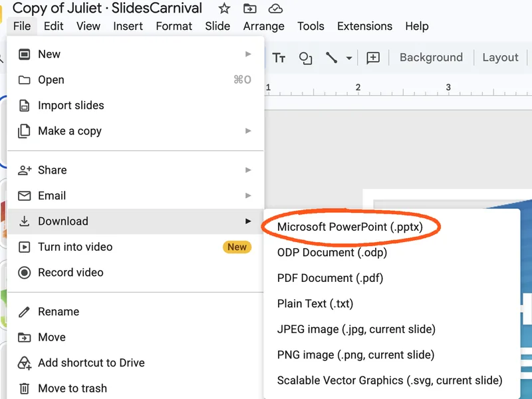Open the Extensions menu
The height and width of the screenshot is (399, 532).
[x=364, y=26]
